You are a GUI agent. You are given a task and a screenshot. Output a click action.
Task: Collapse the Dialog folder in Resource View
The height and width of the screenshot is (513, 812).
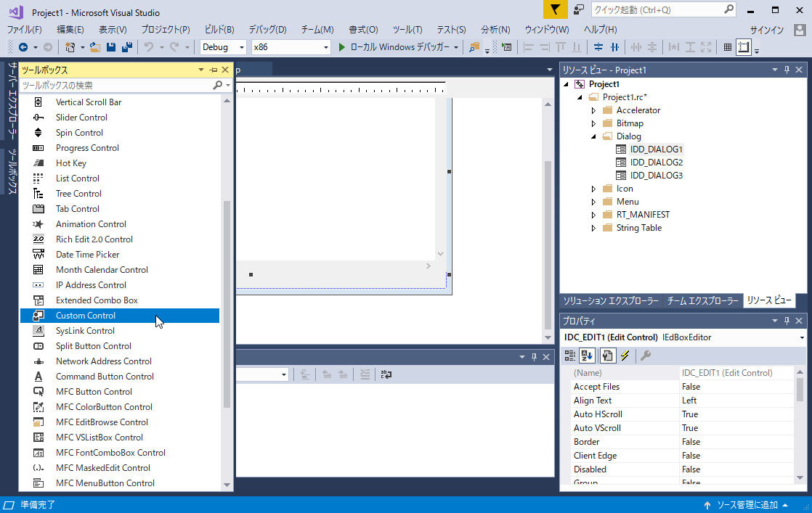[x=593, y=136]
